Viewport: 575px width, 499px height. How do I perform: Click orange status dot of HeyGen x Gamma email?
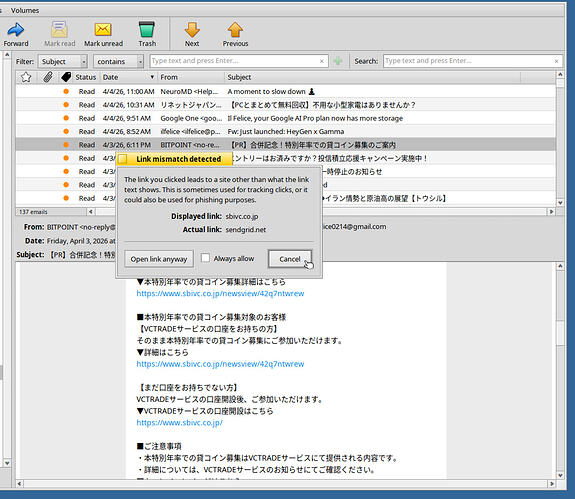[66, 131]
